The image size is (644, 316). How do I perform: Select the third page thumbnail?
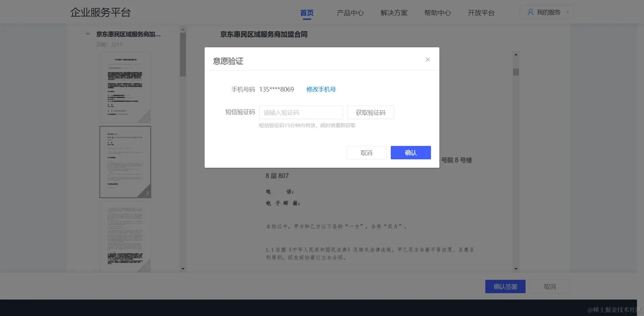[x=125, y=236]
